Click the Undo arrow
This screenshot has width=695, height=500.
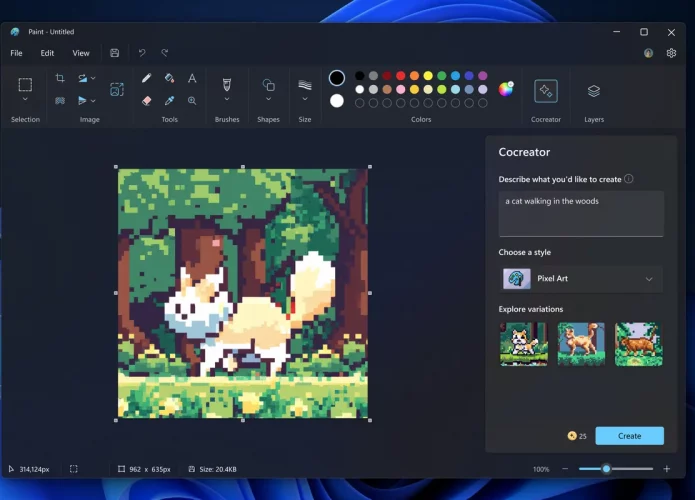142,53
